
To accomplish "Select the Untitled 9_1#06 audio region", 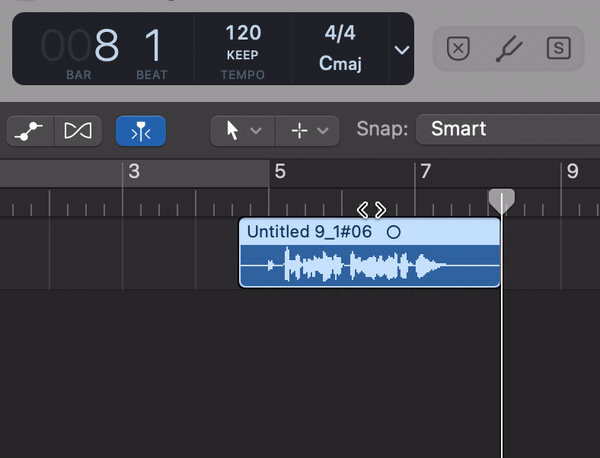I will (x=370, y=253).
